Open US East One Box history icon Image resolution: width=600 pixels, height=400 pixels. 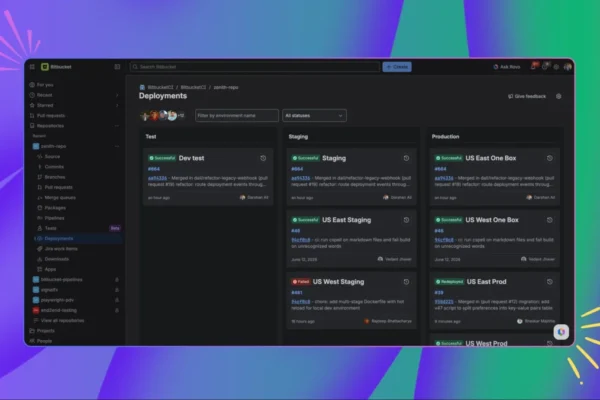coord(550,158)
